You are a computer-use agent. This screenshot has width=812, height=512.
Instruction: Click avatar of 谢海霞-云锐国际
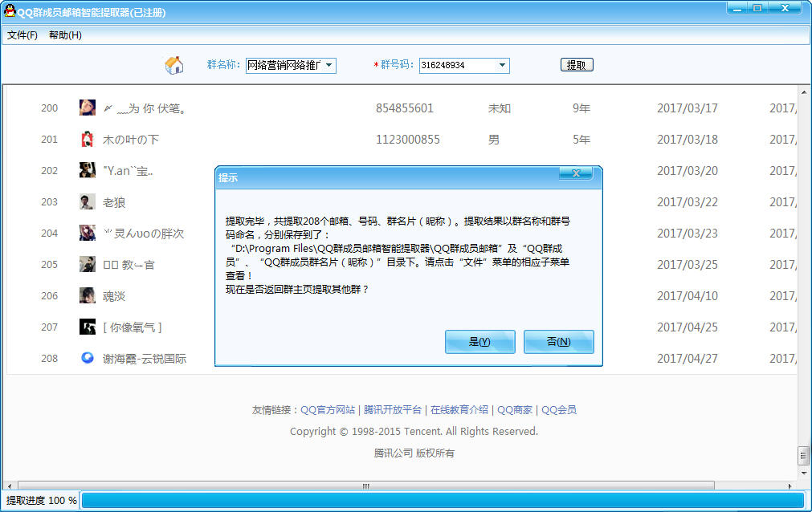(87, 358)
